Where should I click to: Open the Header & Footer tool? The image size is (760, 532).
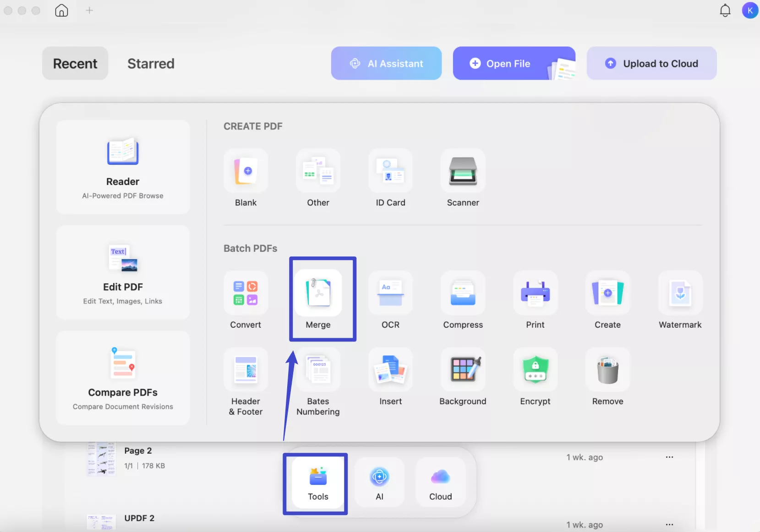click(246, 370)
